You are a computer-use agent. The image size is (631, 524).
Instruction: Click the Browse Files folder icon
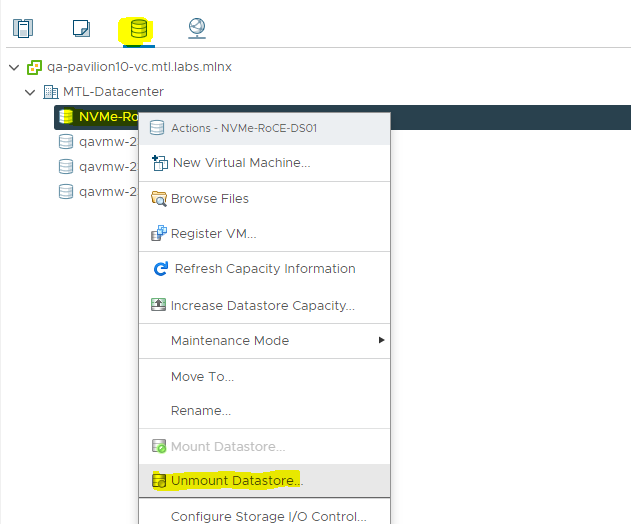(159, 199)
